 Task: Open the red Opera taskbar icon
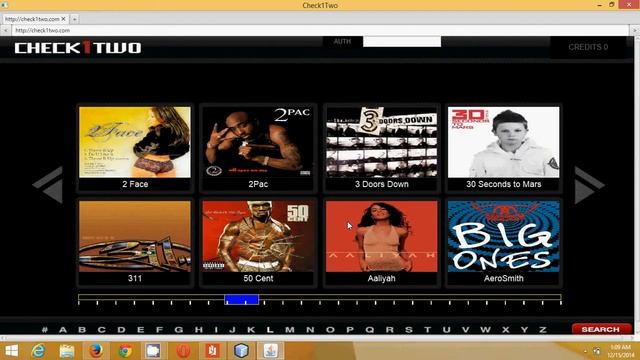[183, 351]
